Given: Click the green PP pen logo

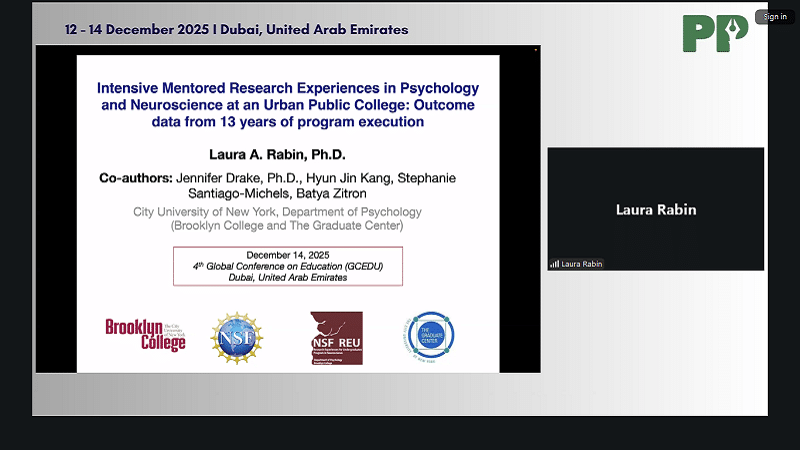Looking at the screenshot, I should pos(715,33).
